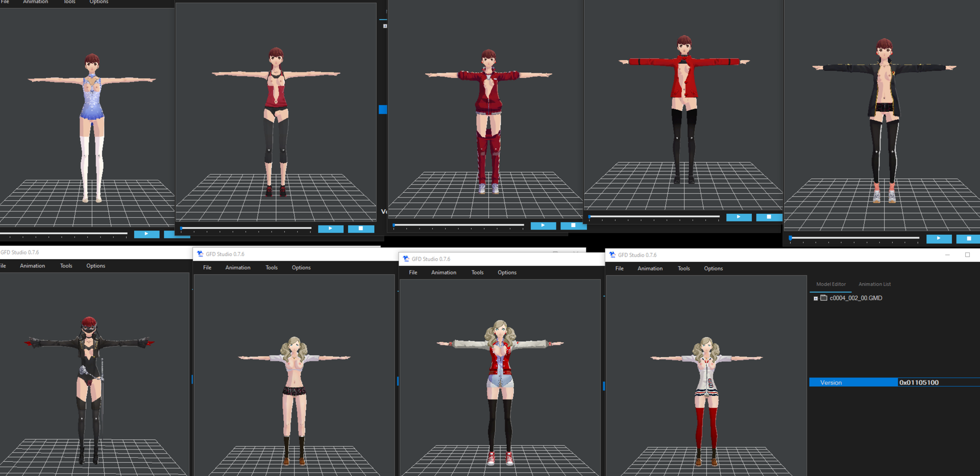Open Tools menu in the masked model window
This screenshot has width=980, height=476.
coord(66,266)
